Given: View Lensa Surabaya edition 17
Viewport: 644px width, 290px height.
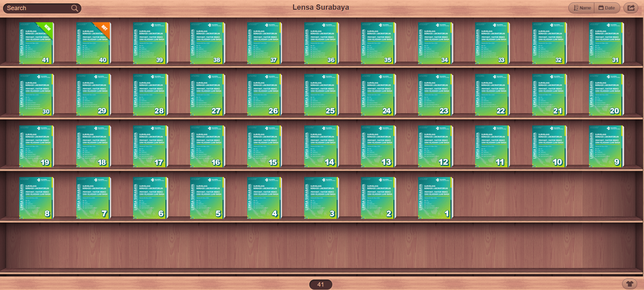Looking at the screenshot, I should click(150, 146).
